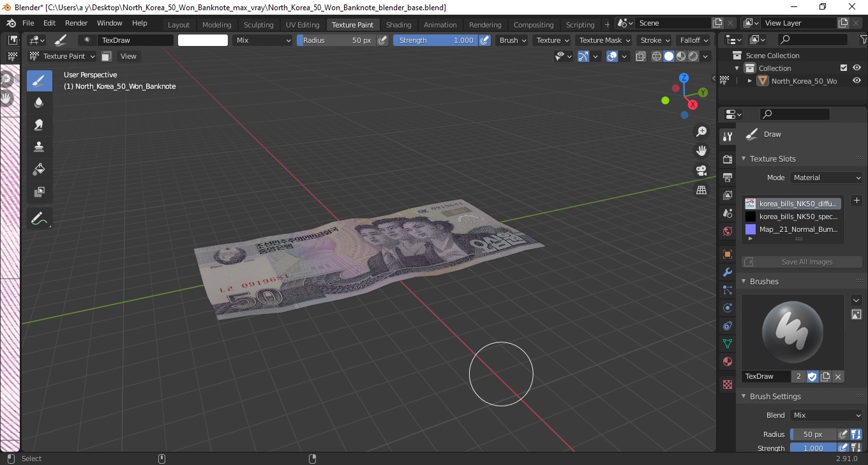Open World properties tab

coord(727,231)
